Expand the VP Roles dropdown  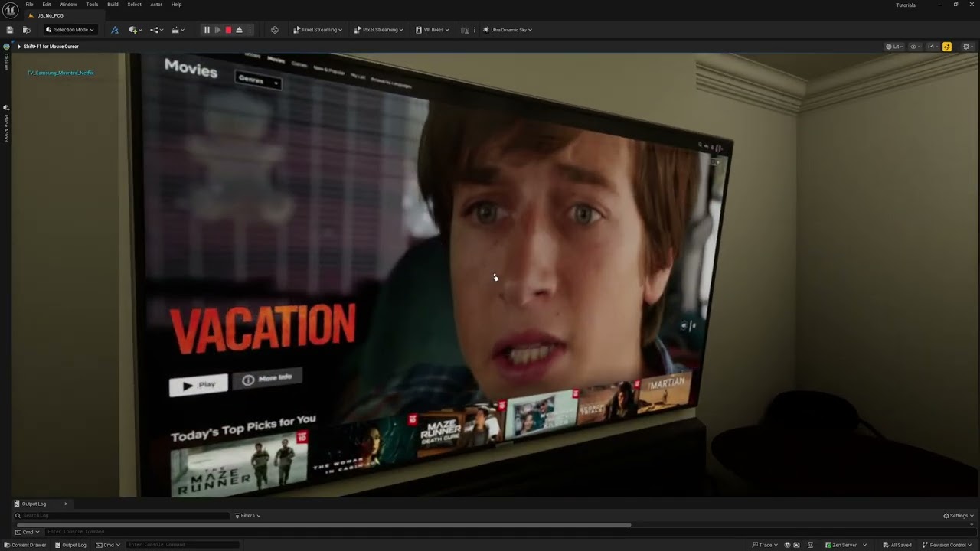[x=432, y=30]
